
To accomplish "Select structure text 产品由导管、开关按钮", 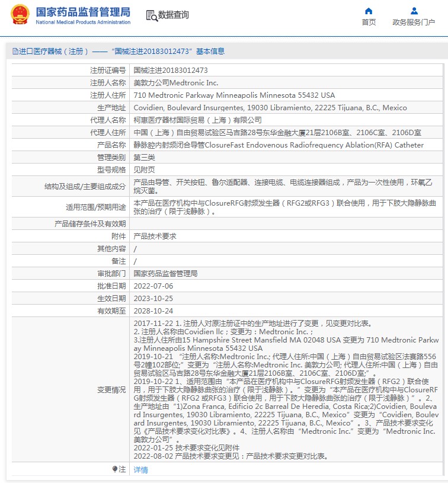I will (x=283, y=186).
